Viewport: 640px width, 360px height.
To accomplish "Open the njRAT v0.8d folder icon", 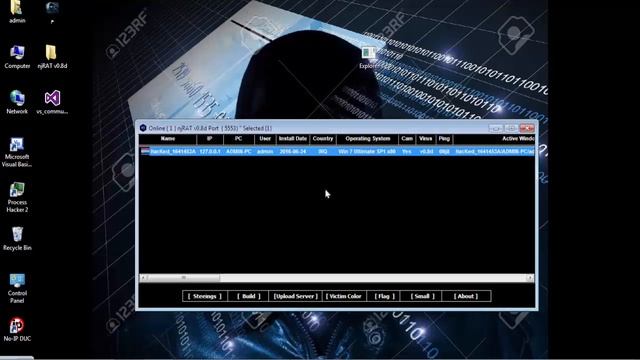I will pyautogui.click(x=52, y=56).
